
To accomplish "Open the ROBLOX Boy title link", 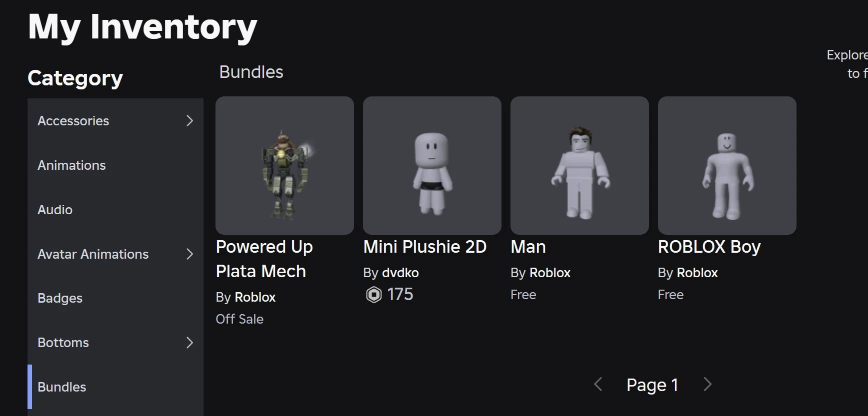I will [x=709, y=247].
